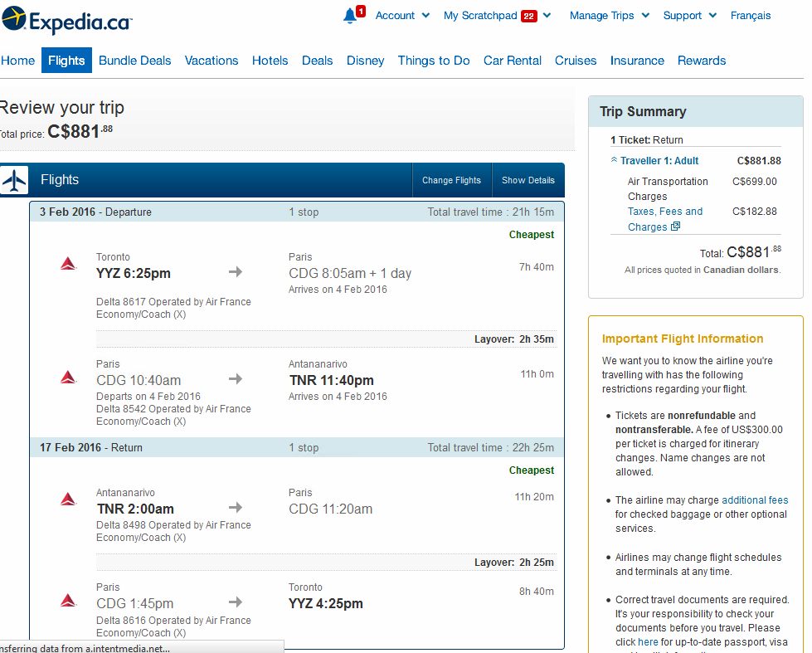Click Delta logo beside TNR 2:00am flight
The height and width of the screenshot is (653, 812).
click(x=68, y=499)
